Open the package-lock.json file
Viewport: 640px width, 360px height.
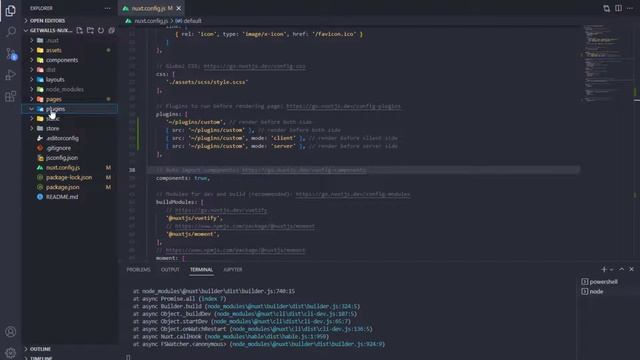[x=69, y=178]
